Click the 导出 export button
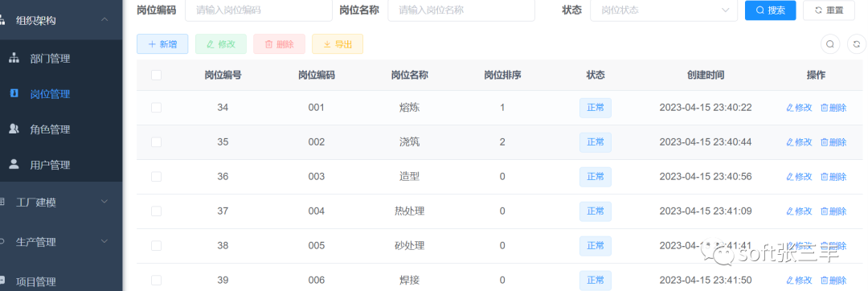Screen dimensions: 868x291 point(338,44)
